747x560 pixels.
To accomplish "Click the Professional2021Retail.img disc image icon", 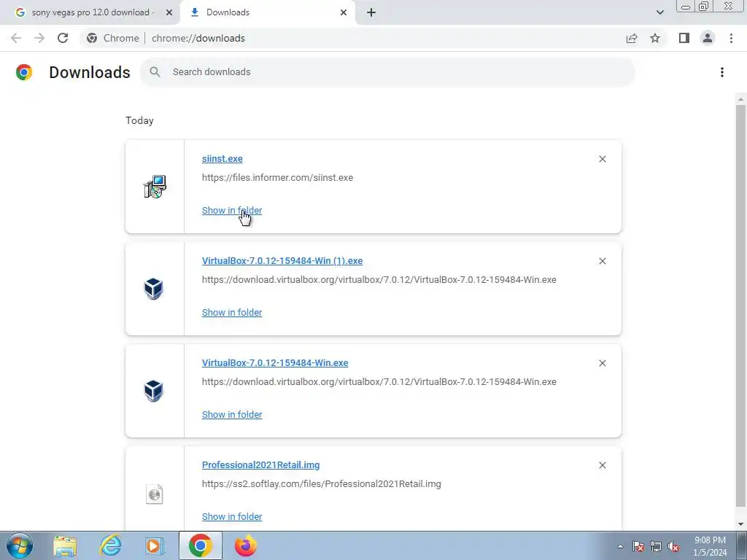I will point(155,494).
